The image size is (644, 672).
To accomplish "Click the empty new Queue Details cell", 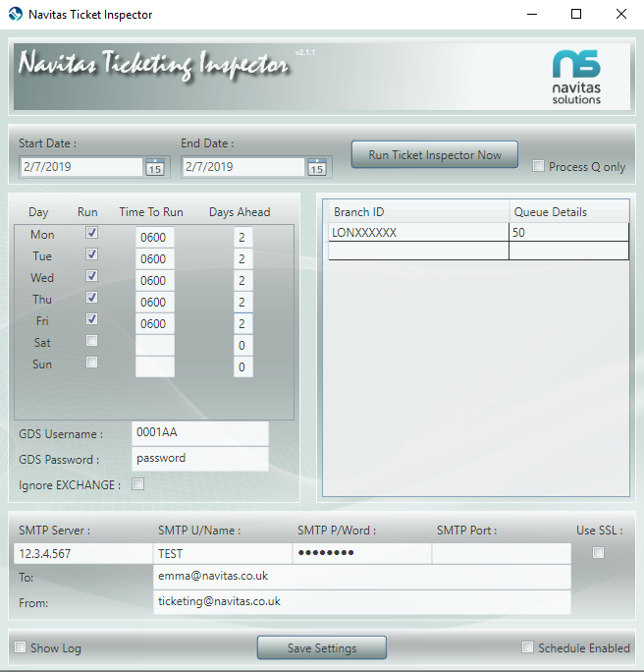I will pyautogui.click(x=569, y=251).
